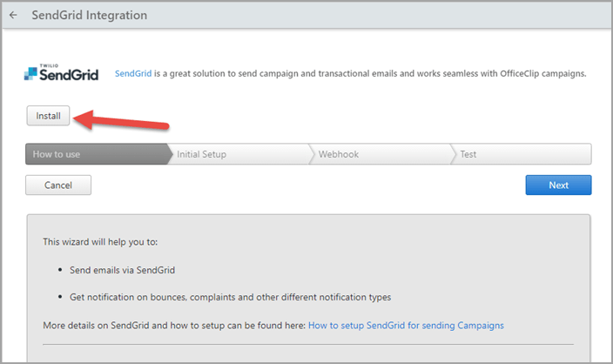Screen dimensions: 613x364
Task: Click the 'More details on SendGrid' text
Action: 174,326
